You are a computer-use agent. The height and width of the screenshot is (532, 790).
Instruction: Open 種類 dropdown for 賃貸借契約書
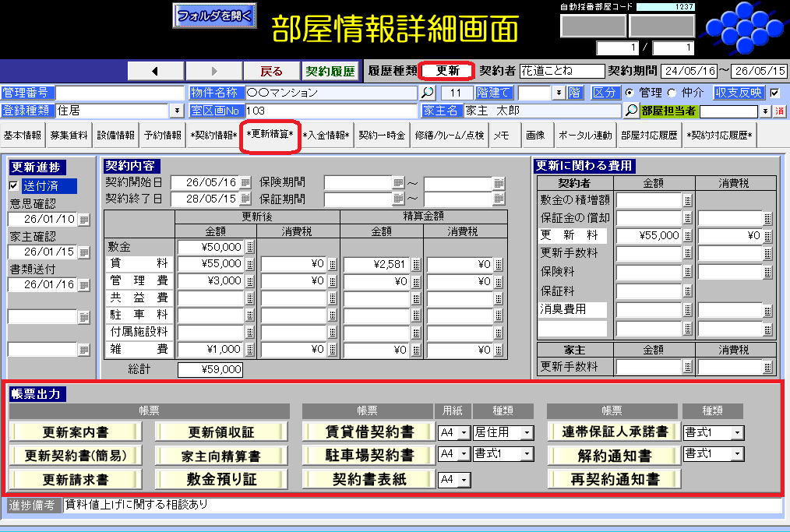(x=527, y=432)
